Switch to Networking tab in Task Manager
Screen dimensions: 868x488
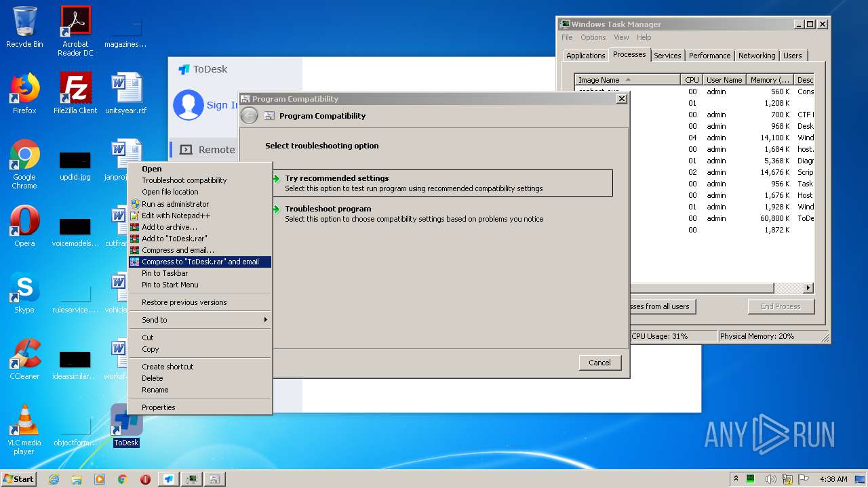coord(757,56)
